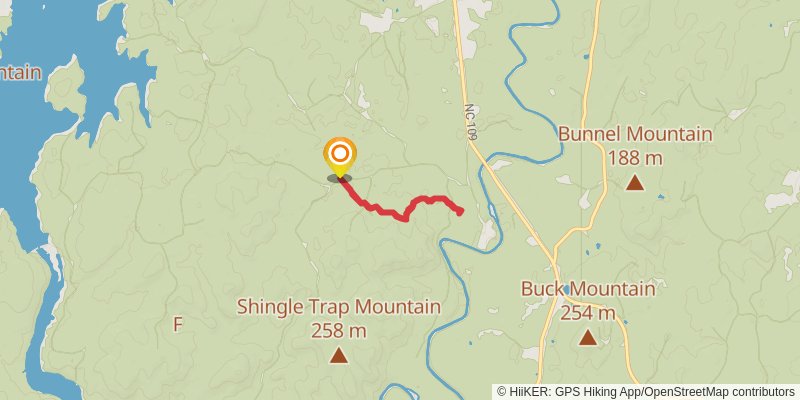Click the Buck Mountain label text
Screen dimensions: 800x400
588,289
